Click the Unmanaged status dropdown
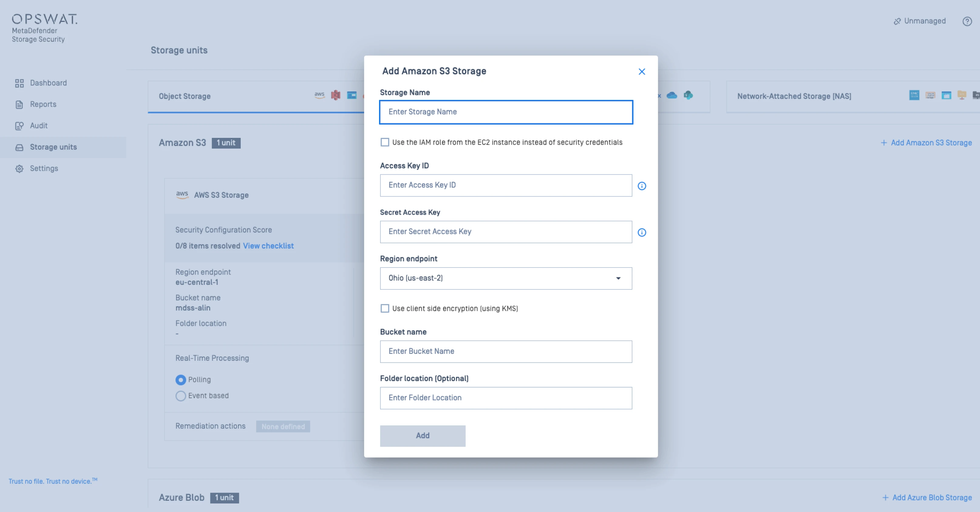 click(x=920, y=21)
